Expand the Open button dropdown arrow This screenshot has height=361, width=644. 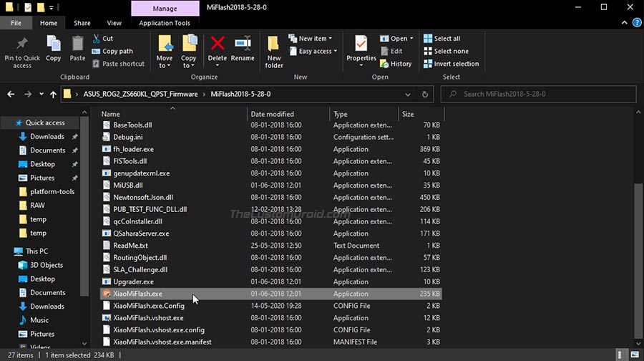(x=411, y=38)
